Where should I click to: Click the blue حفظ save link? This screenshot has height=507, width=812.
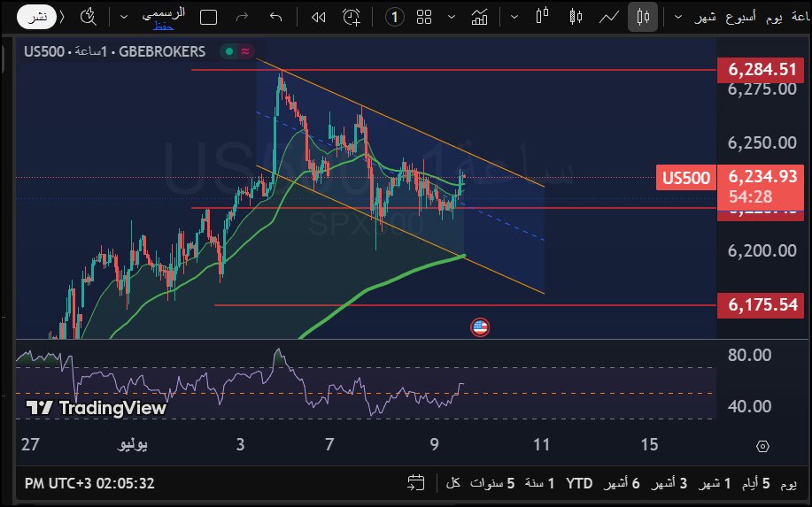[164, 26]
